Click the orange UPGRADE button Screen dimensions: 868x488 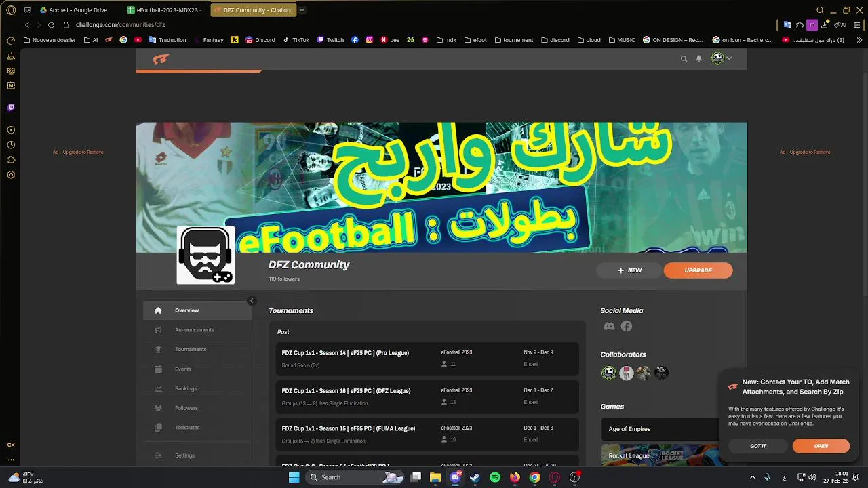698,270
